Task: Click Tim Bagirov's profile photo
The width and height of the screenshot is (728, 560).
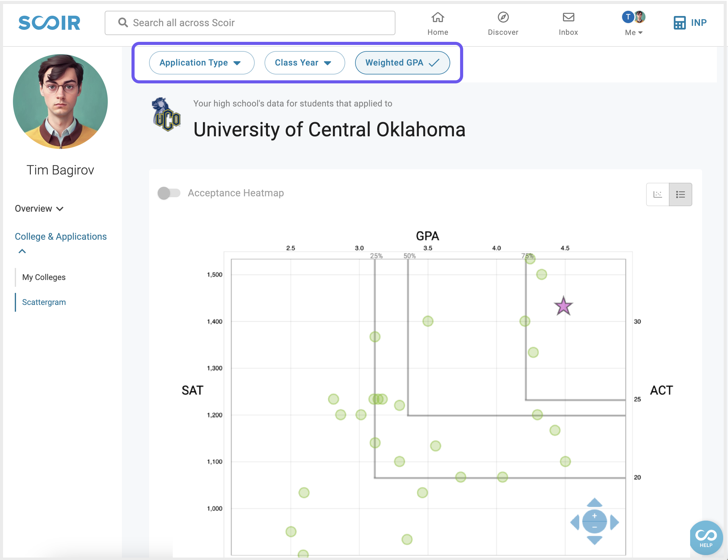Action: click(x=60, y=101)
